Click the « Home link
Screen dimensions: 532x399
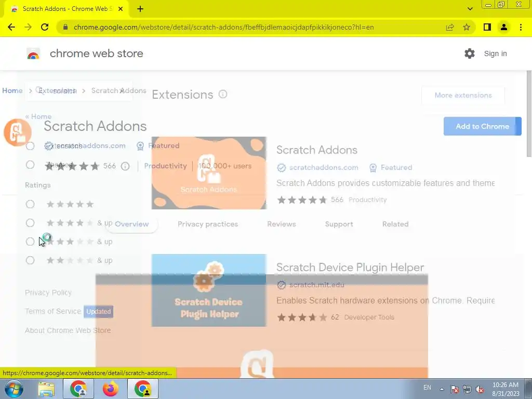tap(38, 116)
